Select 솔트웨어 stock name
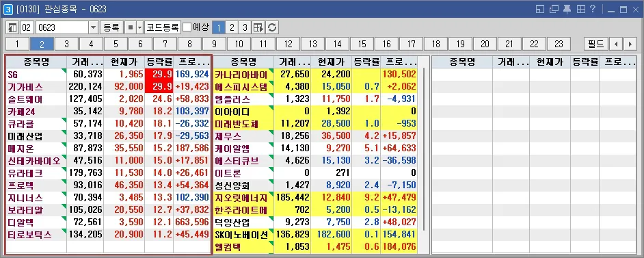Viewport: 644px width, 258px height. [x=25, y=99]
